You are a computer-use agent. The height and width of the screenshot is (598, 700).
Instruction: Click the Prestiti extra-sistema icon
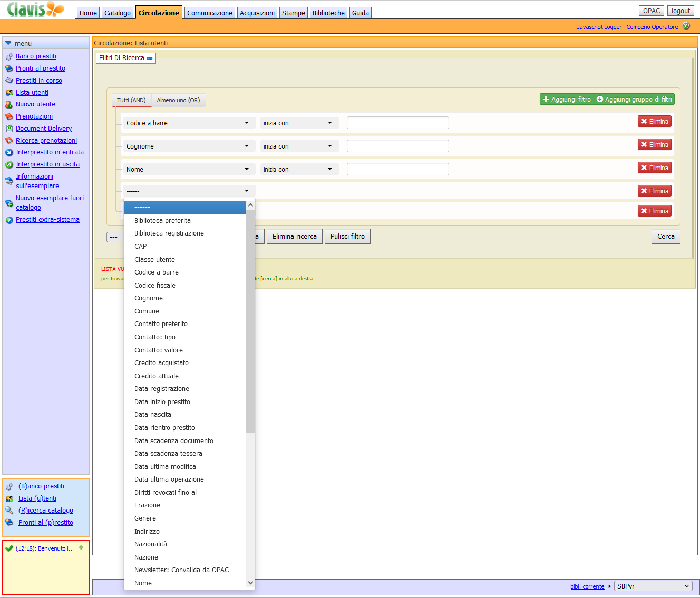click(x=9, y=220)
